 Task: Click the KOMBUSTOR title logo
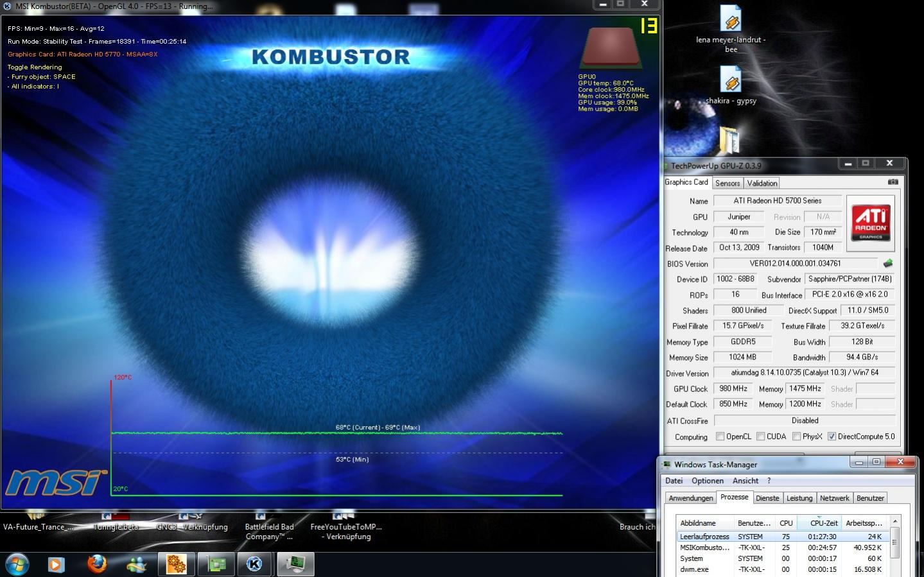[x=331, y=56]
